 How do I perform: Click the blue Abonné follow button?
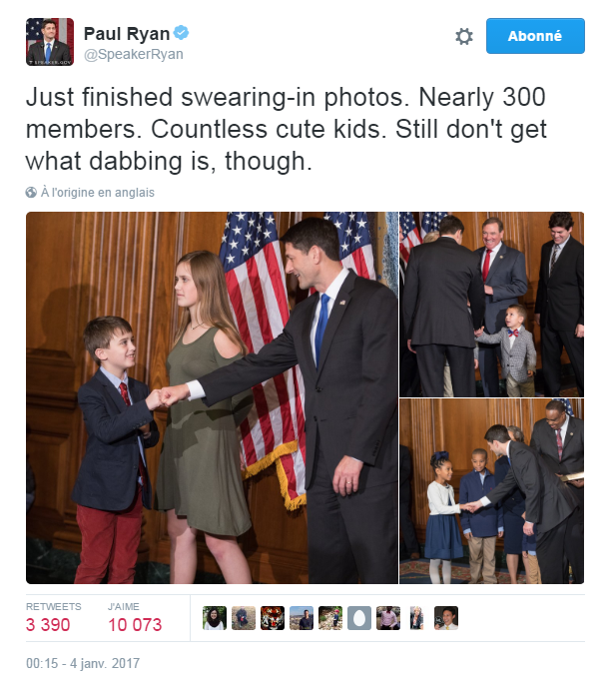click(x=535, y=36)
